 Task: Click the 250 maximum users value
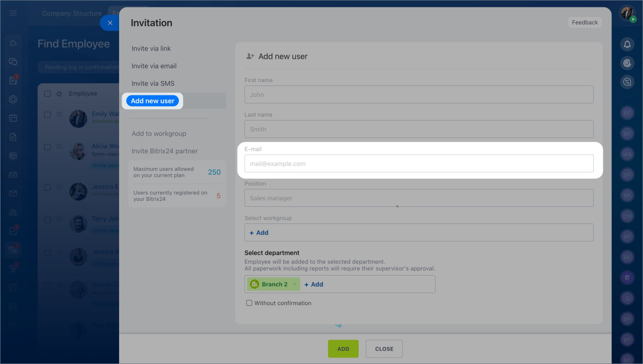pos(215,172)
